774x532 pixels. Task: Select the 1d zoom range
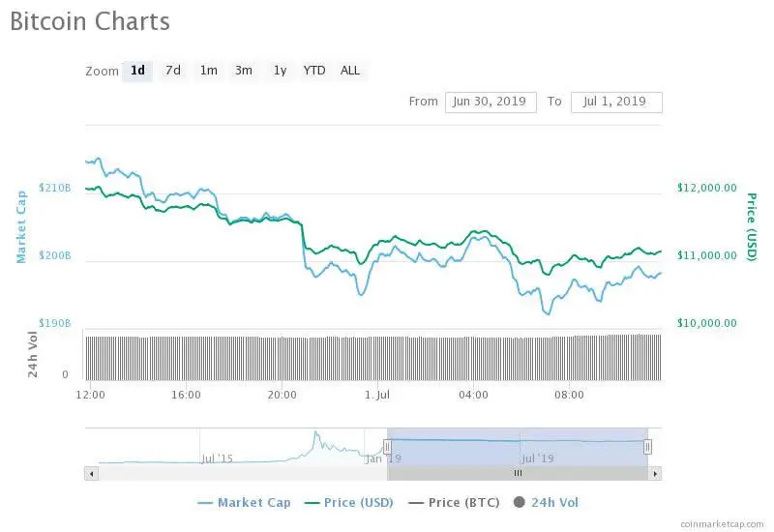(137, 71)
